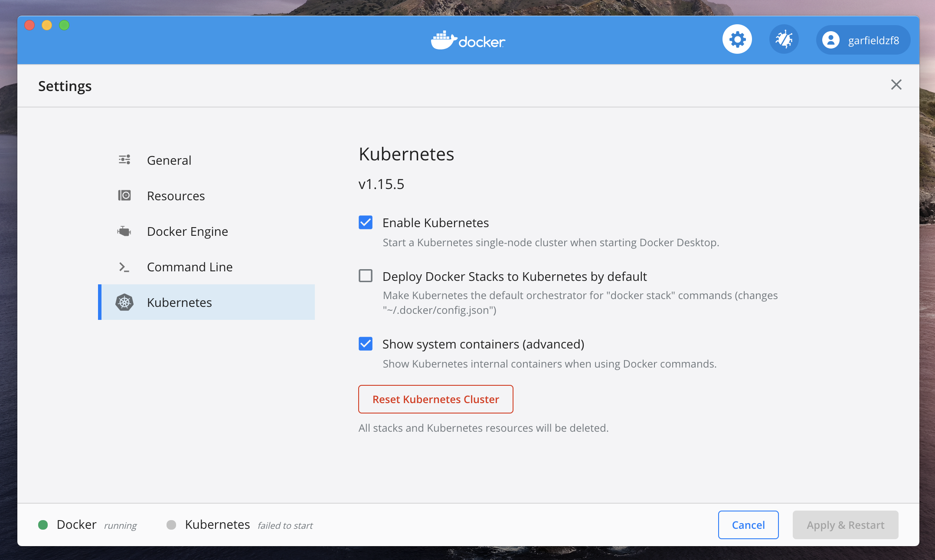This screenshot has height=560, width=935.
Task: Click the green Docker status dot
Action: click(43, 525)
